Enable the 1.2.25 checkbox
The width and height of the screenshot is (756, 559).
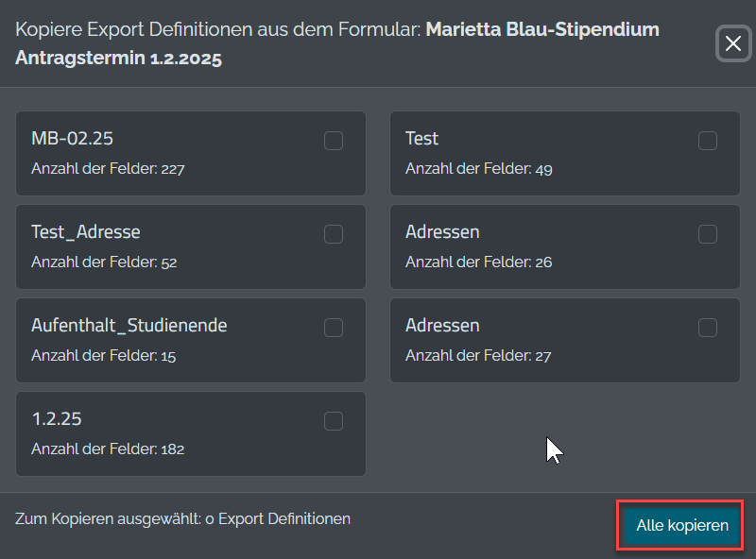[x=333, y=422]
